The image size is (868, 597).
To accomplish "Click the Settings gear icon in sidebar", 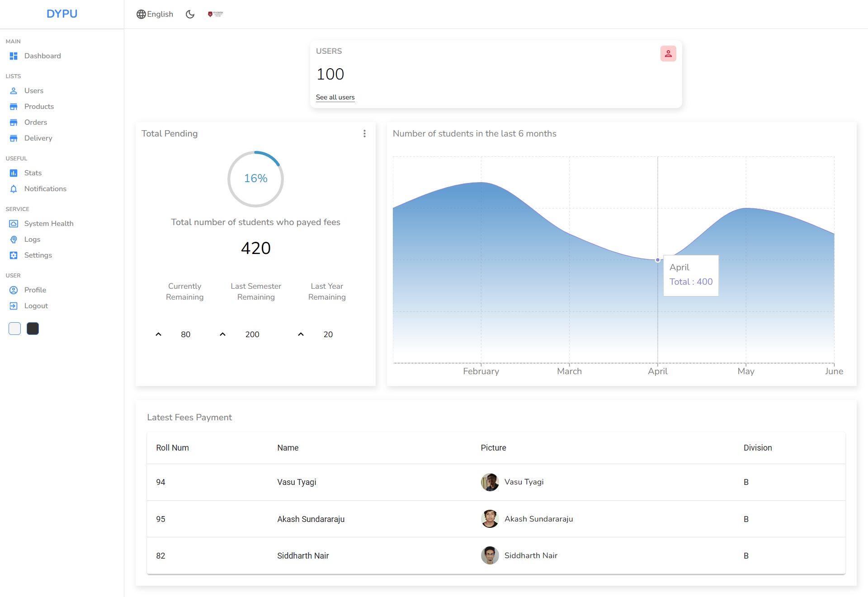I will (14, 255).
